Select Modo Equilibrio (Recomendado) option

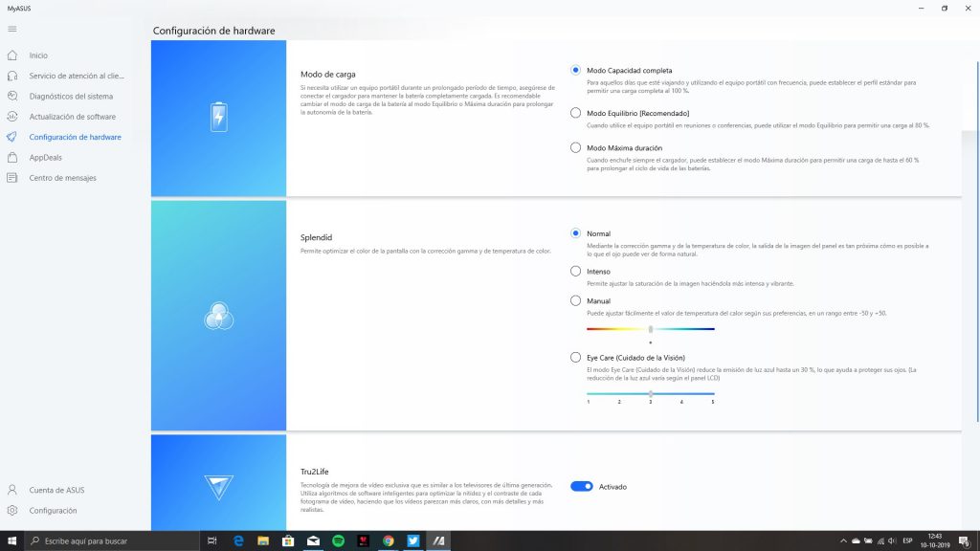pyautogui.click(x=575, y=113)
